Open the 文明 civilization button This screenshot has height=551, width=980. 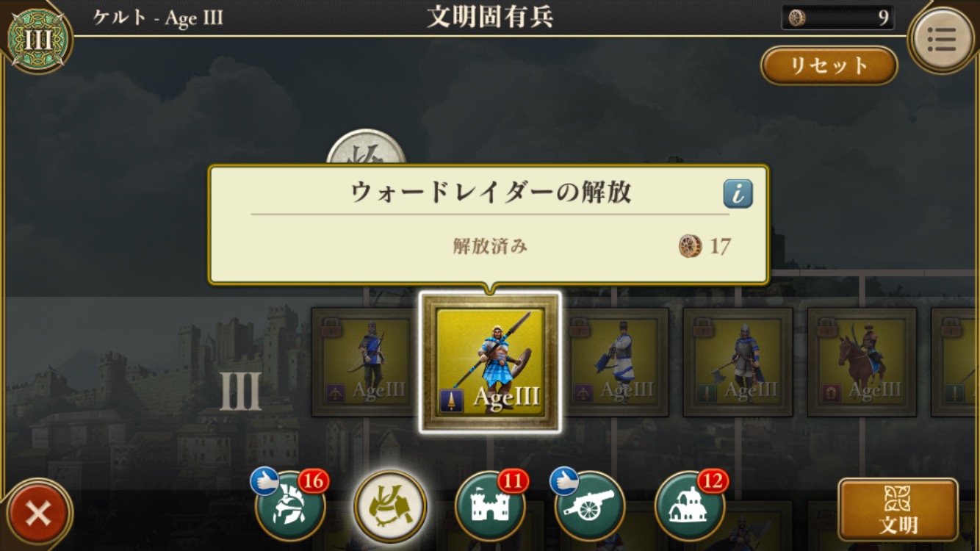click(x=898, y=510)
